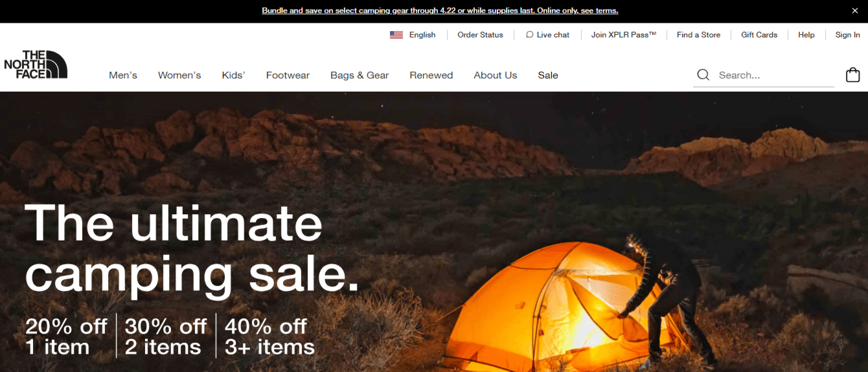Open the Women's menu
Viewport: 868px width, 372px height.
[179, 75]
